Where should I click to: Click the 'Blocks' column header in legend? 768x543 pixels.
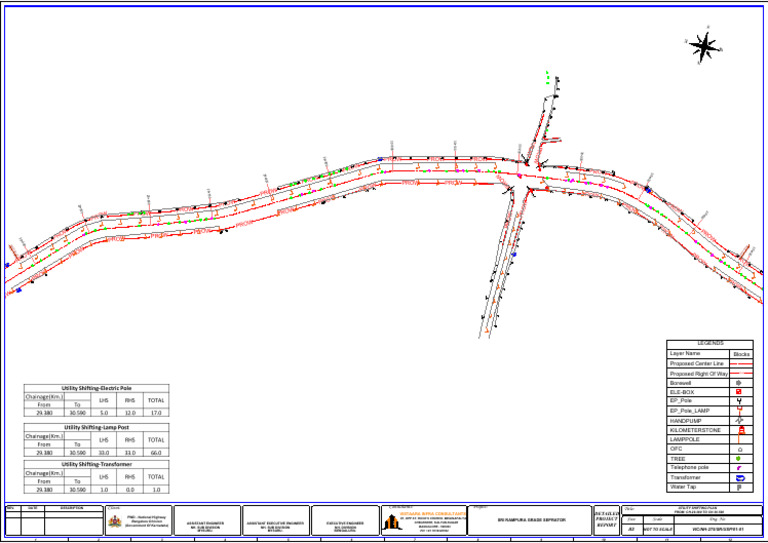tap(741, 354)
